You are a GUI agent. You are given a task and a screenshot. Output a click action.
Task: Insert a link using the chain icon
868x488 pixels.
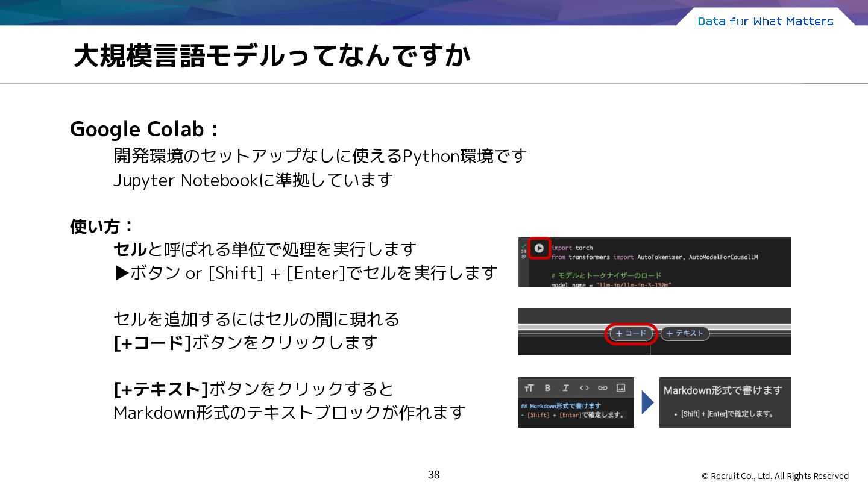602,388
